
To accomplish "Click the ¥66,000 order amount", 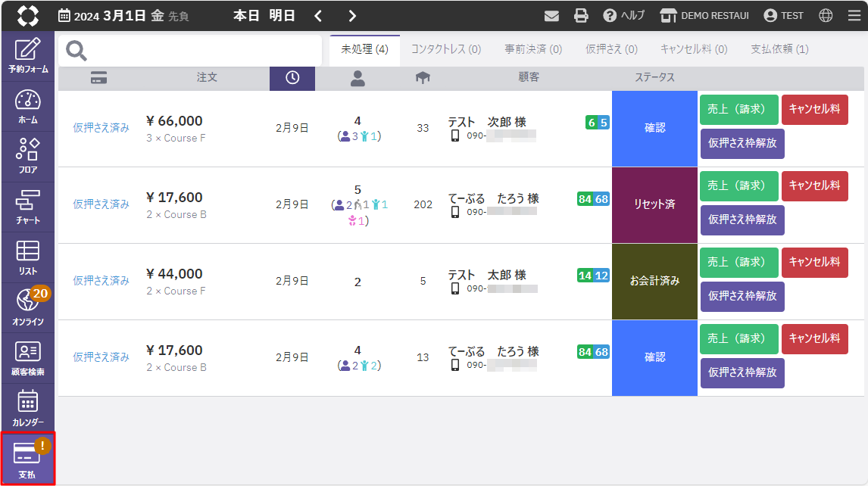I will (x=174, y=121).
